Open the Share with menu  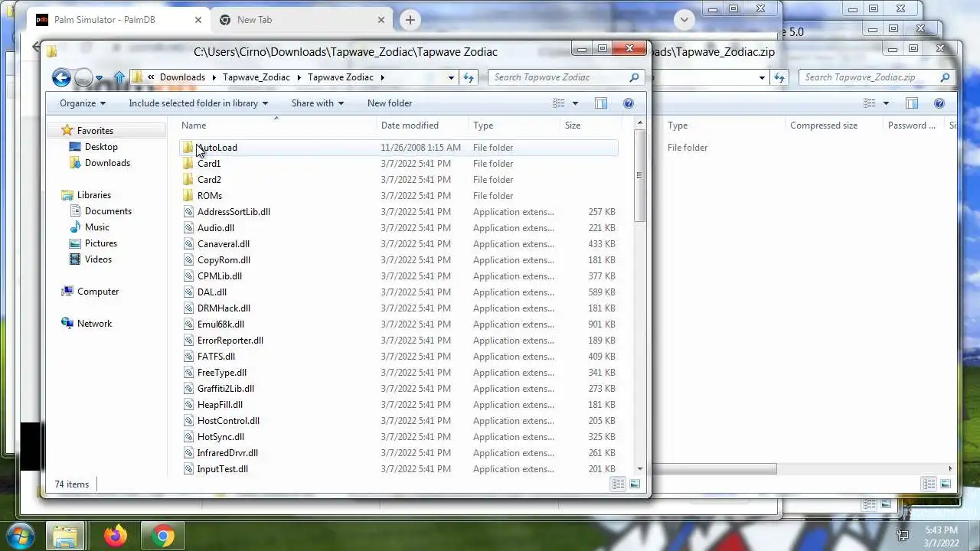pyautogui.click(x=318, y=103)
